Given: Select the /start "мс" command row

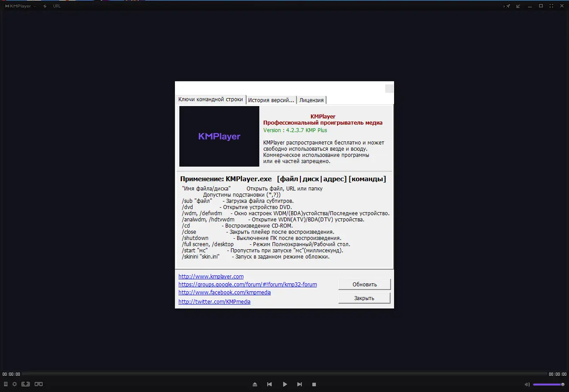Looking at the screenshot, I should 262,251.
